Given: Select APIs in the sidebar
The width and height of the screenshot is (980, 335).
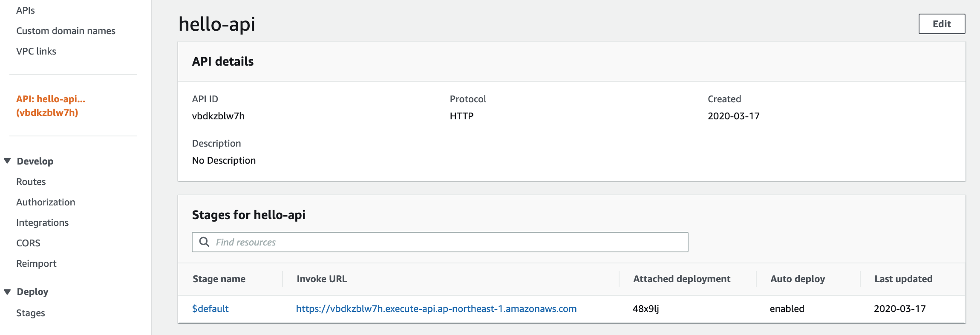Looking at the screenshot, I should pyautogui.click(x=26, y=10).
